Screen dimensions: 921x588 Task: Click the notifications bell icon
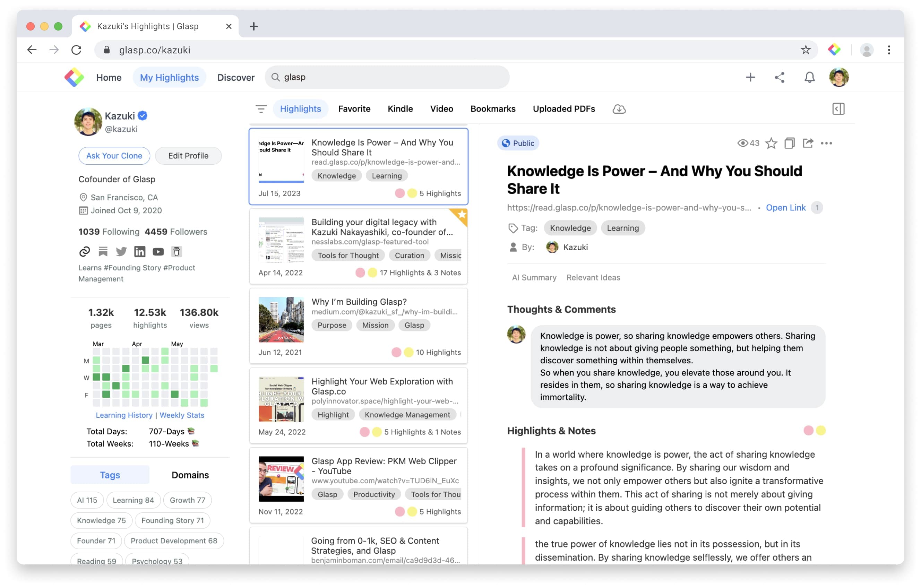[x=809, y=77]
